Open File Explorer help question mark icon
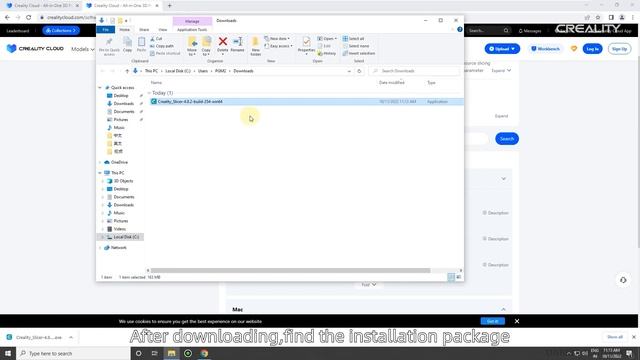 pos(460,29)
